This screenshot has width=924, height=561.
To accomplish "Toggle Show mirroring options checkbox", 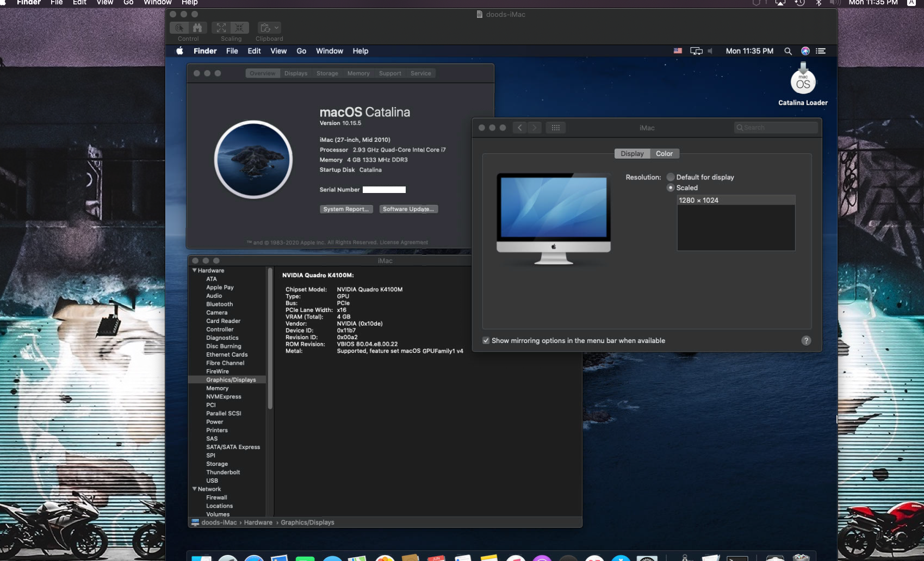I will pyautogui.click(x=486, y=341).
